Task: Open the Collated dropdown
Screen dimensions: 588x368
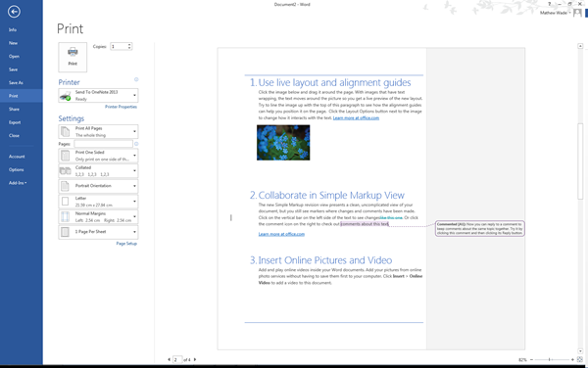Action: point(98,171)
